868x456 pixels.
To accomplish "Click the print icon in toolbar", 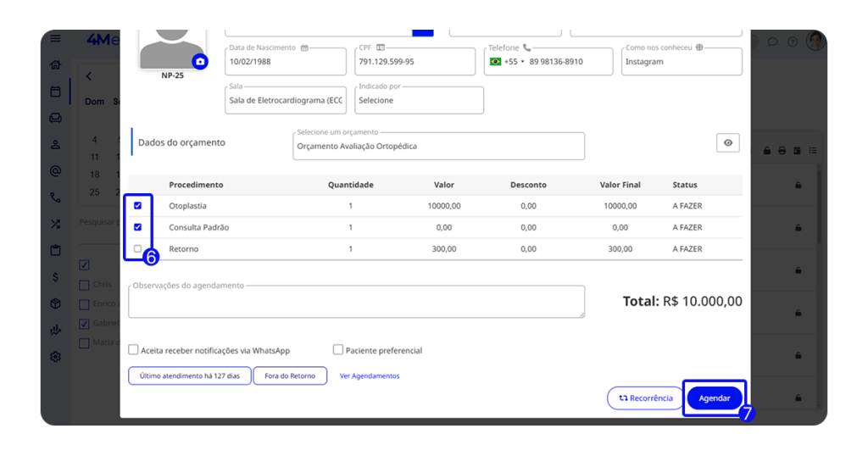I will [782, 150].
